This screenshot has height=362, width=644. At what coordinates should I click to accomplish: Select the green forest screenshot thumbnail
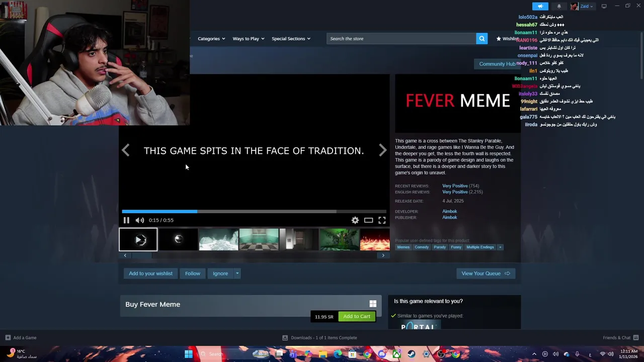tap(339, 239)
